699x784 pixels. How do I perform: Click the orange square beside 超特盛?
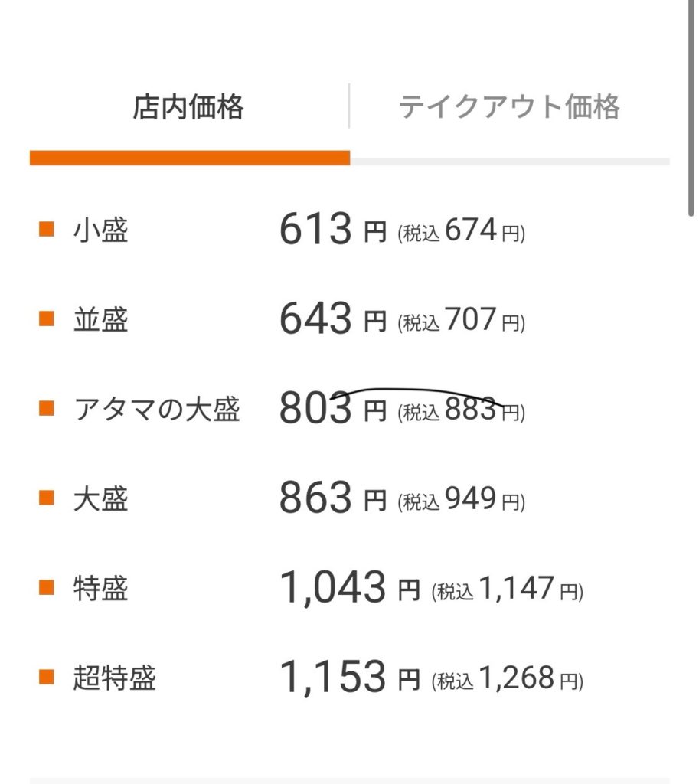click(47, 678)
